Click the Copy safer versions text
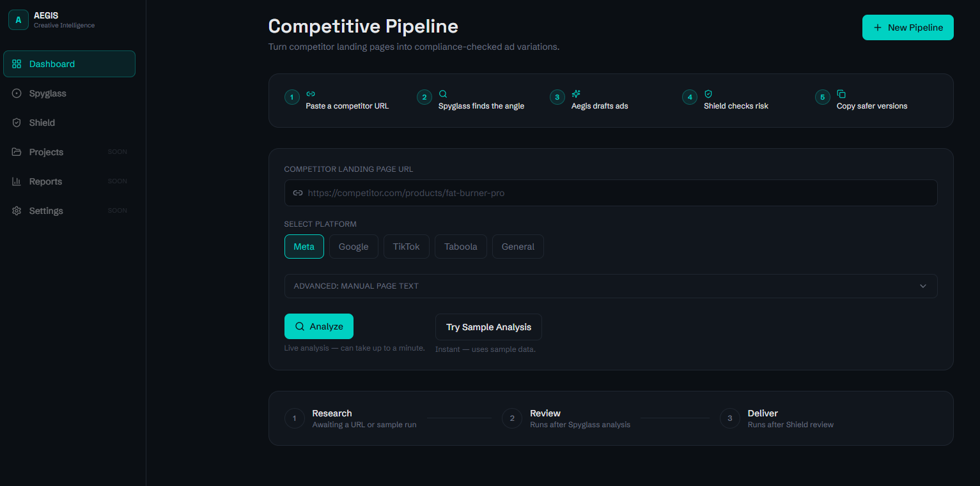980x486 pixels. tap(872, 106)
